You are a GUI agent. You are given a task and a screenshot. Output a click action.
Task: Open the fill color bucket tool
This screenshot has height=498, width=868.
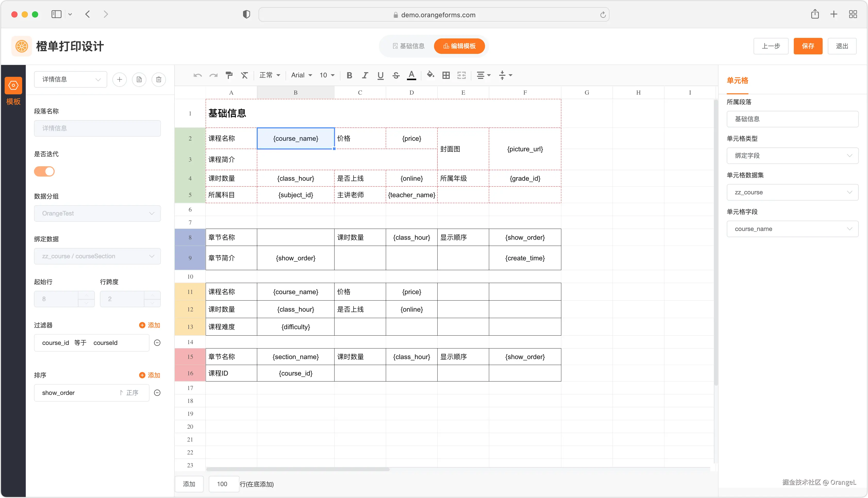point(430,75)
